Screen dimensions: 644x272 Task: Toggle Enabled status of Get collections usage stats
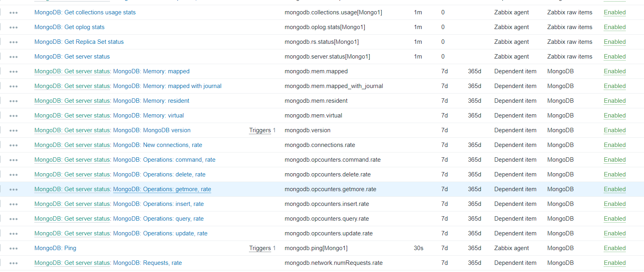[615, 12]
